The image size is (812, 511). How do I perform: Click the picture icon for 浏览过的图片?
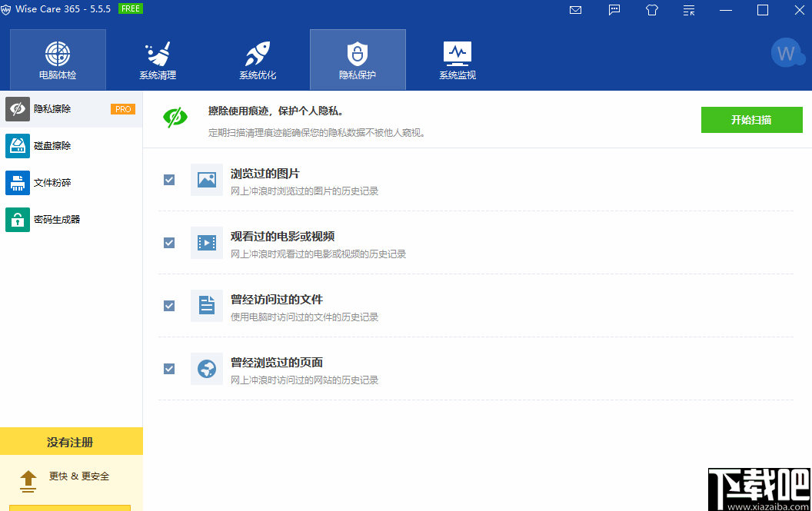click(207, 180)
